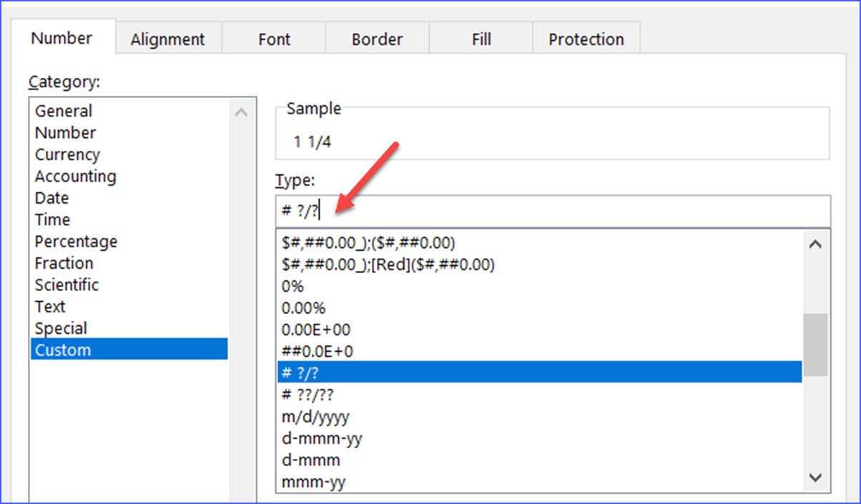This screenshot has height=504, width=861.
Task: Choose the Currency category
Action: (x=67, y=154)
